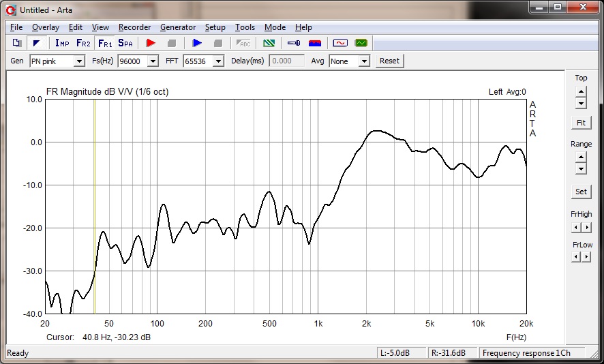Maximize the Arta window
This screenshot has height=364, width=604.
558,7
